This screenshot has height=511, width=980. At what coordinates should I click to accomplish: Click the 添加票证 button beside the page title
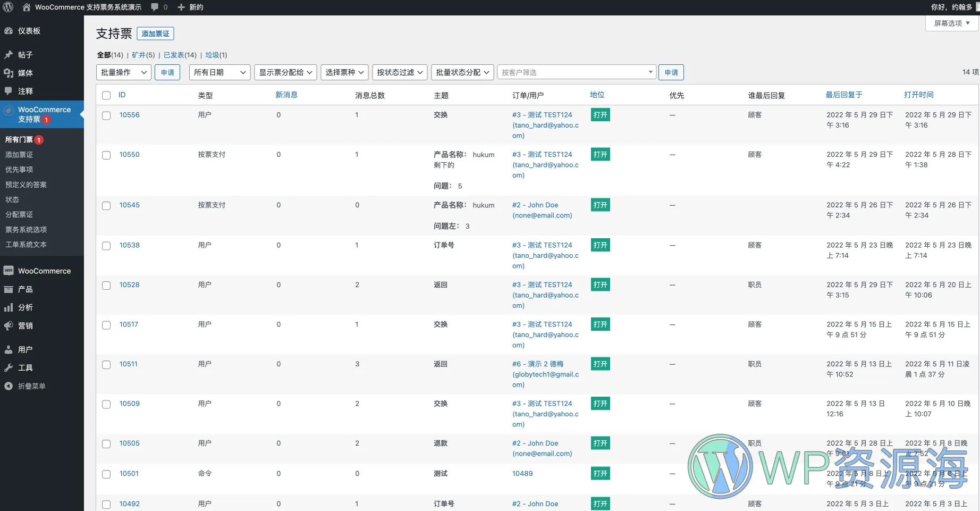[x=155, y=33]
